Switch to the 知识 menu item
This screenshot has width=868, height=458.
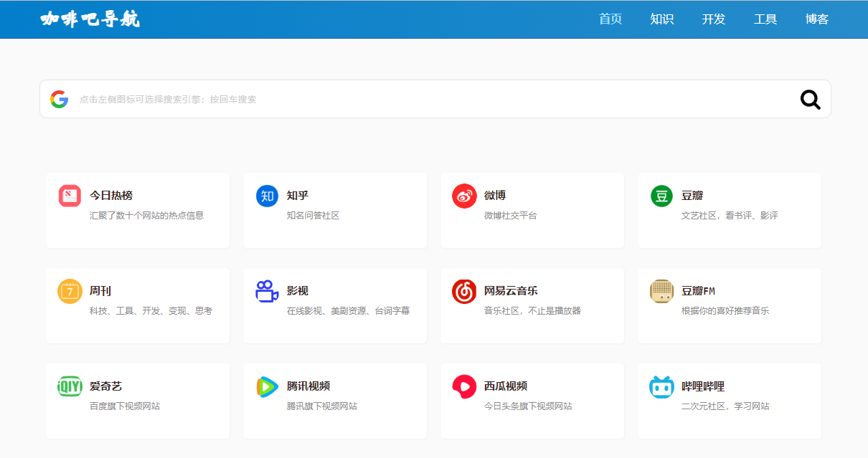click(661, 19)
